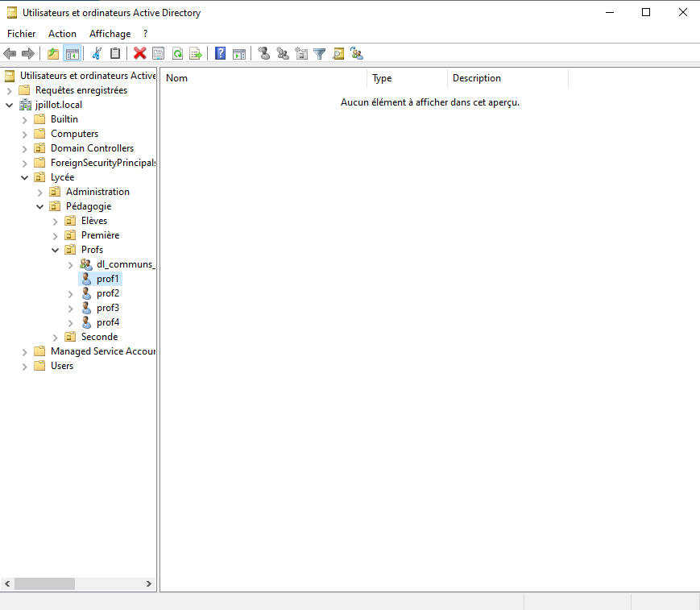Screen dimensions: 700x610
Task: Expand the Requêtes enregistrées node
Action: (10, 91)
